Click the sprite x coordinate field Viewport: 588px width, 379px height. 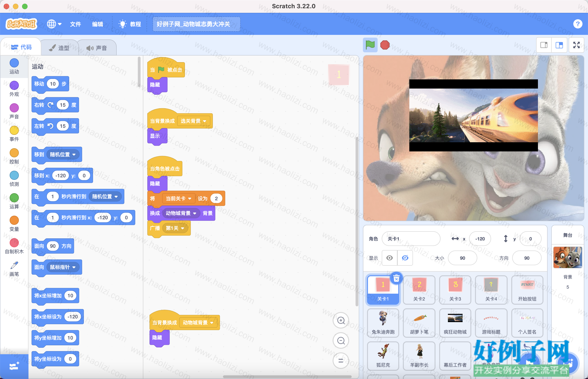coord(480,239)
